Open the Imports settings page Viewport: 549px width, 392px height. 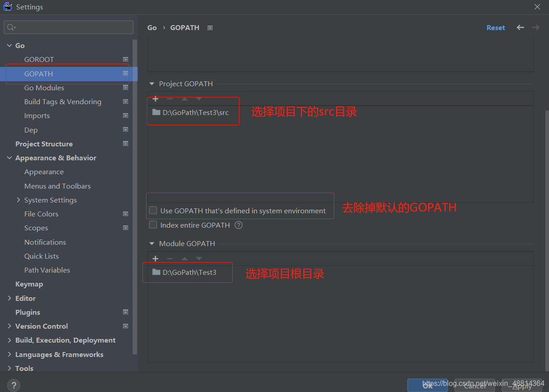click(x=37, y=115)
